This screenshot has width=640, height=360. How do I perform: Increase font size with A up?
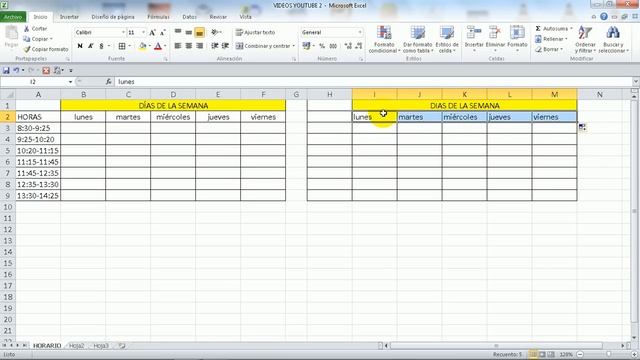tap(152, 32)
